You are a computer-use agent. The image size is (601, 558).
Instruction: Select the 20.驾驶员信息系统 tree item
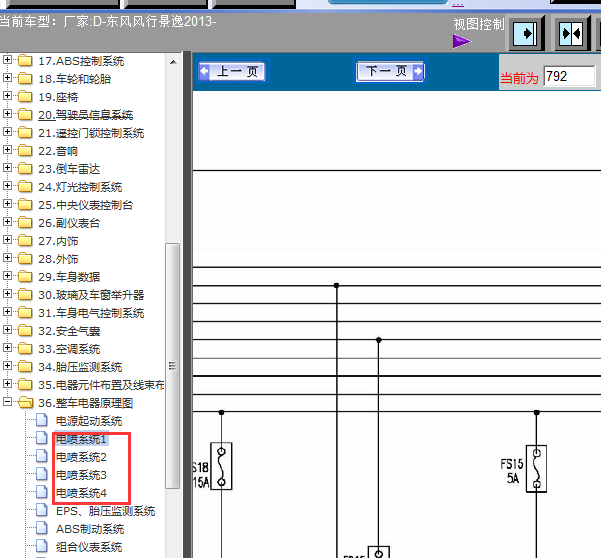coord(85,115)
